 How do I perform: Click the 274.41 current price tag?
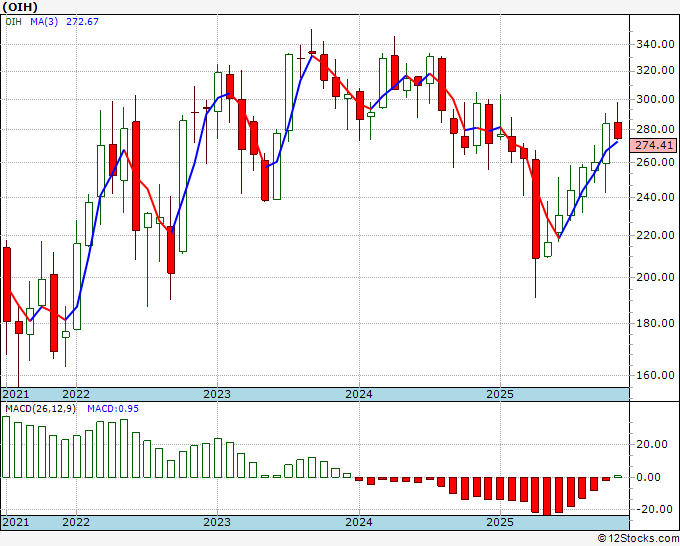pyautogui.click(x=654, y=145)
